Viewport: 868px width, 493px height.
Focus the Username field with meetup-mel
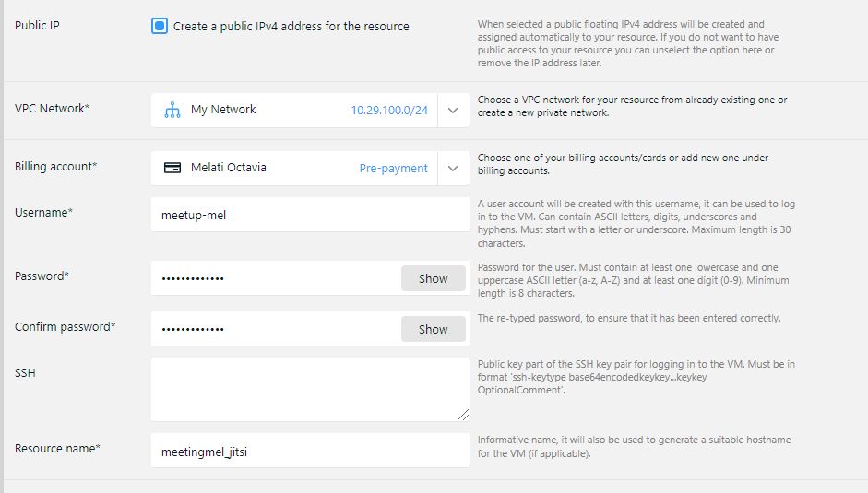click(x=309, y=215)
